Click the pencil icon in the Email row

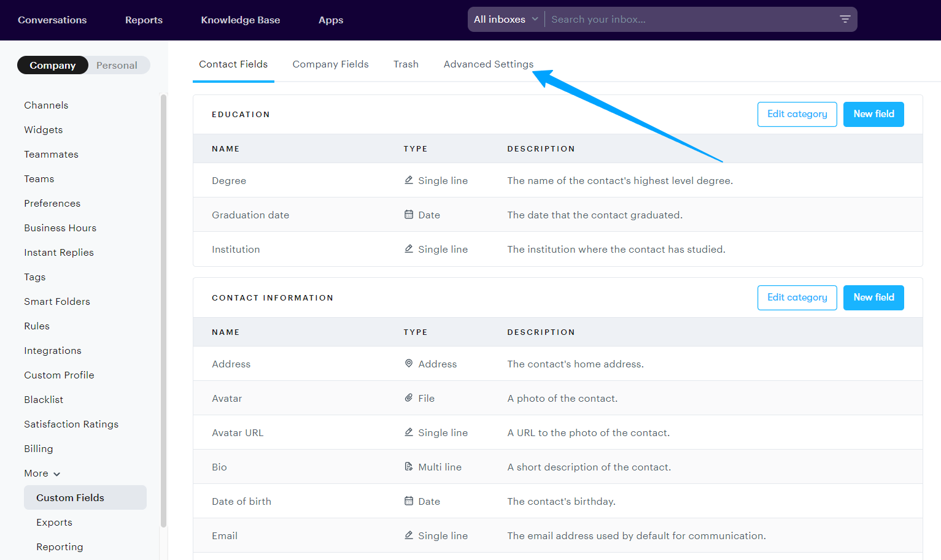click(x=409, y=535)
